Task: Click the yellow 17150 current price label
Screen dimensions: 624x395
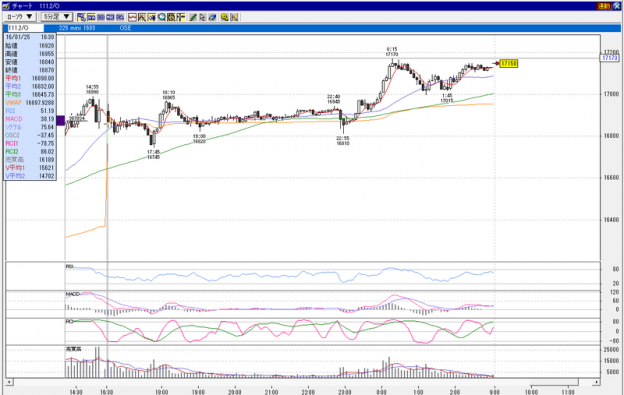Action: point(509,64)
